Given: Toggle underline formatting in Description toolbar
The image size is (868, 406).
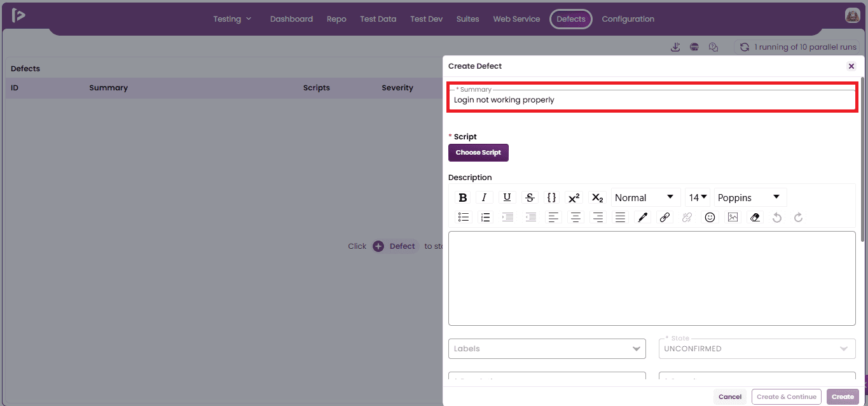Looking at the screenshot, I should (507, 197).
